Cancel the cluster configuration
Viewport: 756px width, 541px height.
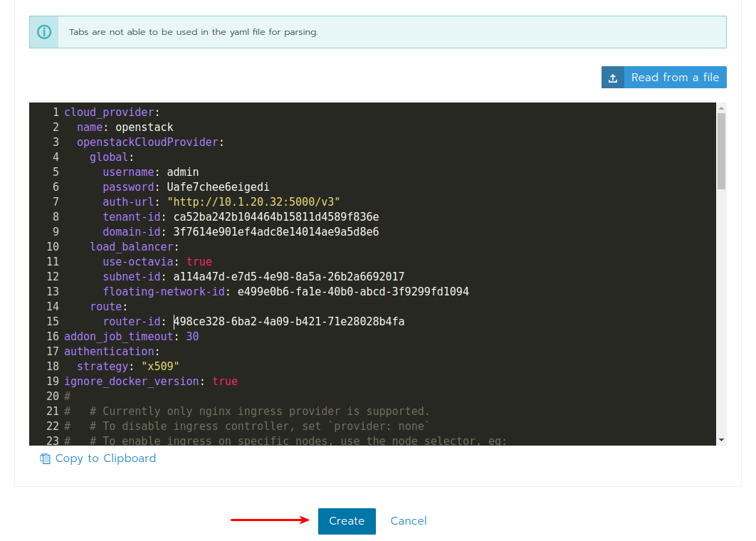tap(409, 521)
